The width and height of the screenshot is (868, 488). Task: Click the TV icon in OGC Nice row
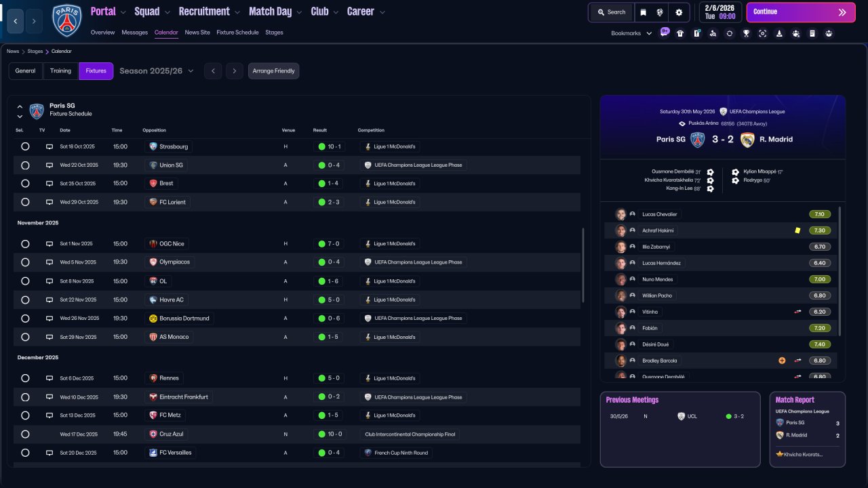coord(50,244)
